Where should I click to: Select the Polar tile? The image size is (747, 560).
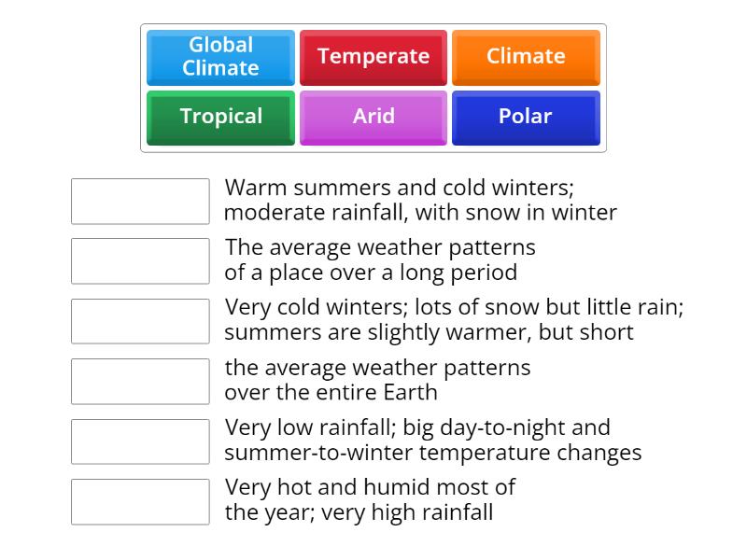526,117
